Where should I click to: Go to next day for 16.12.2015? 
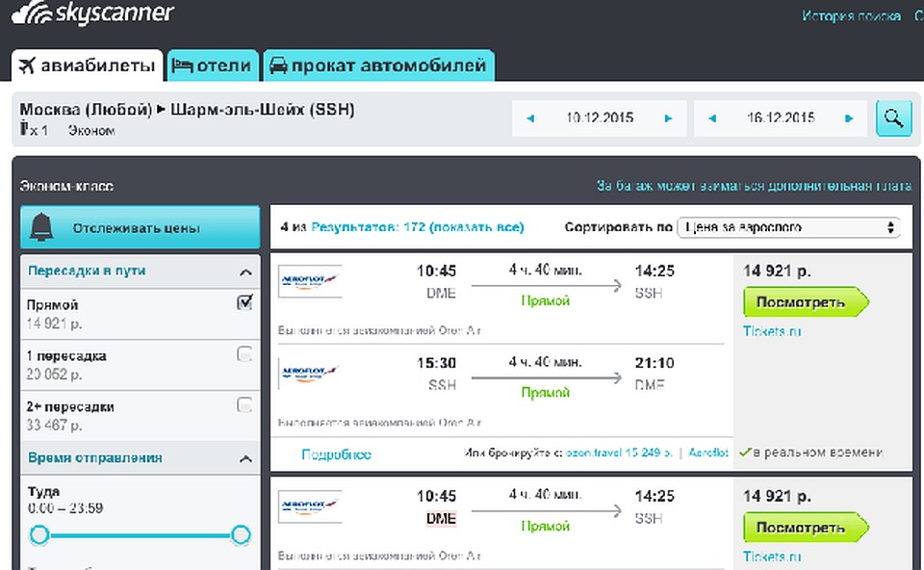coord(849,118)
